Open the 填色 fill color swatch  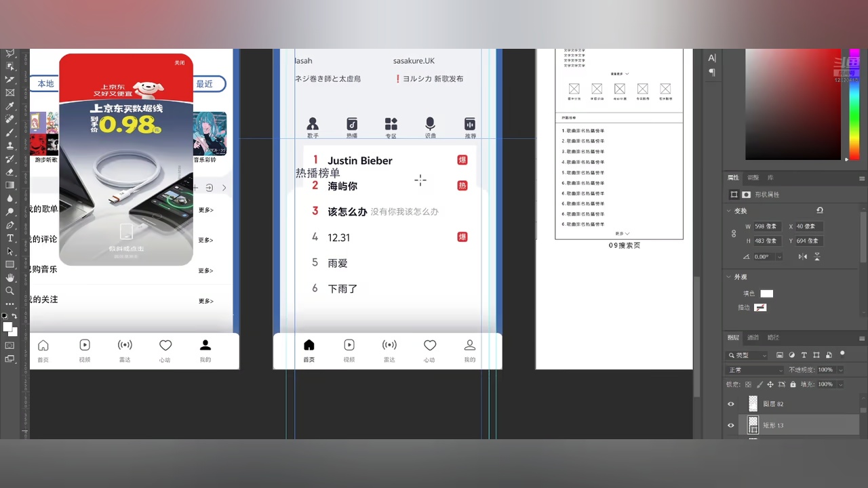tap(766, 293)
